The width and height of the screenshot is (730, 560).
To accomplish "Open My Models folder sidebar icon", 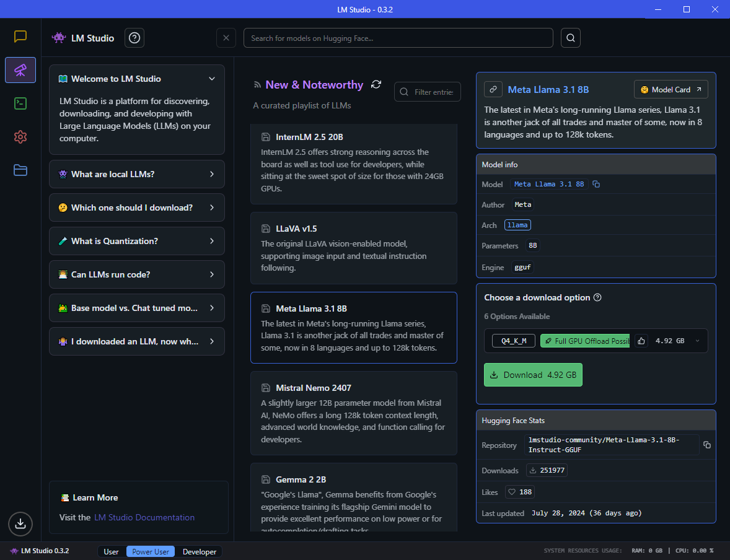I will 20,170.
